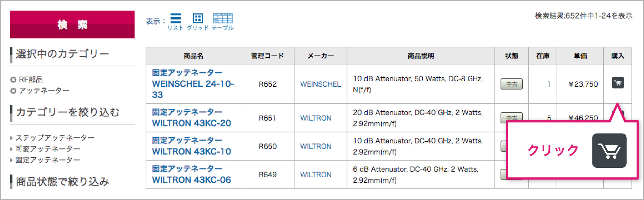Screen dimensions: 644x200
Task: Click WILTRON maker link for R651
Action: [316, 118]
